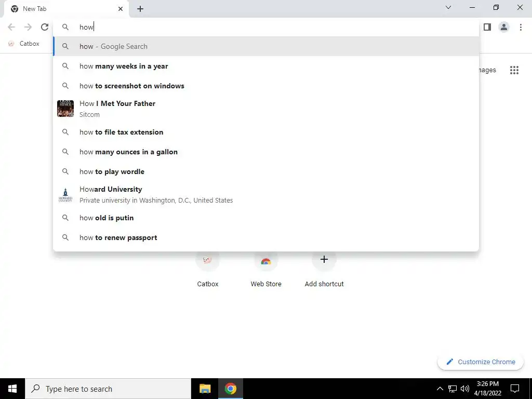532x399 pixels.
Task: Toggle the side panel icon
Action: pos(487,27)
